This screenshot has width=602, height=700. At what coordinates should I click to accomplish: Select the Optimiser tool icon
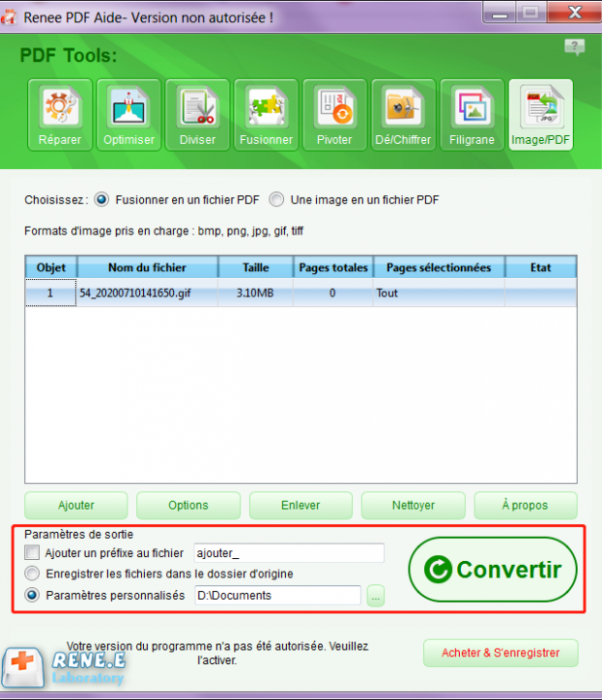point(128,115)
